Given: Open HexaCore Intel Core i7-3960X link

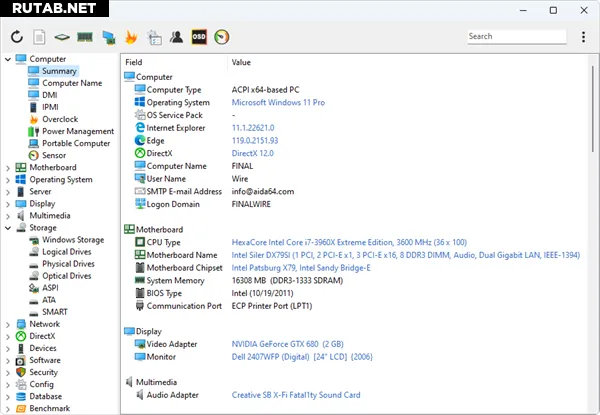Looking at the screenshot, I should coord(349,242).
